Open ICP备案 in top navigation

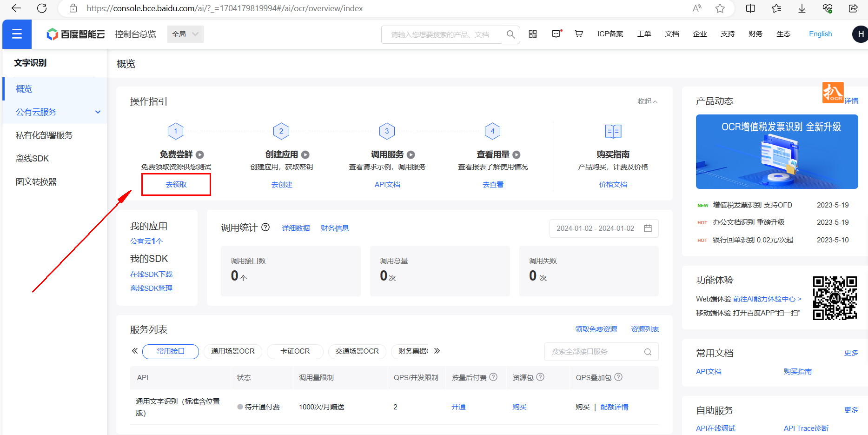[610, 34]
